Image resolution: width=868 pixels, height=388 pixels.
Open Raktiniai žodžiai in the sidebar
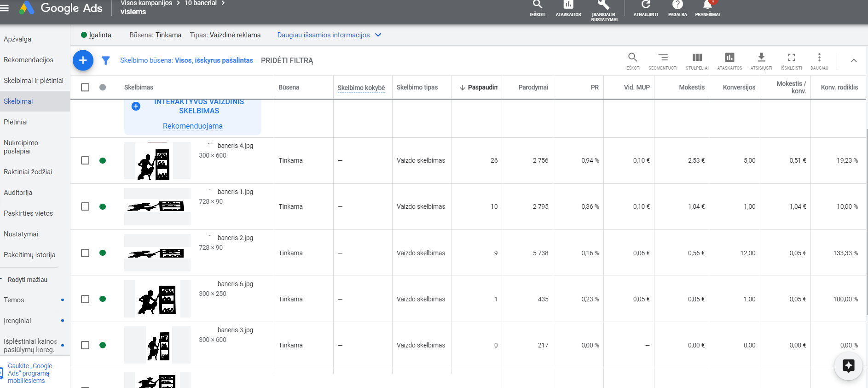coord(28,172)
